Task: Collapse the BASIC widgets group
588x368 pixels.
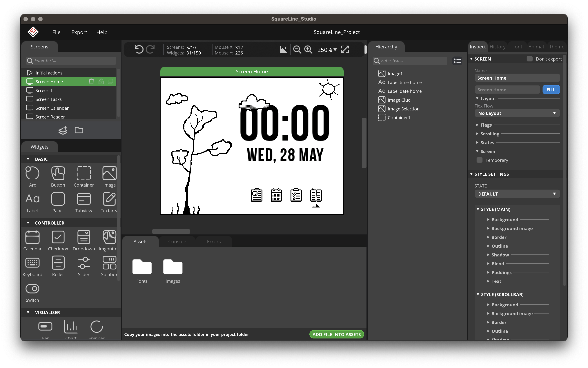Action: point(28,159)
